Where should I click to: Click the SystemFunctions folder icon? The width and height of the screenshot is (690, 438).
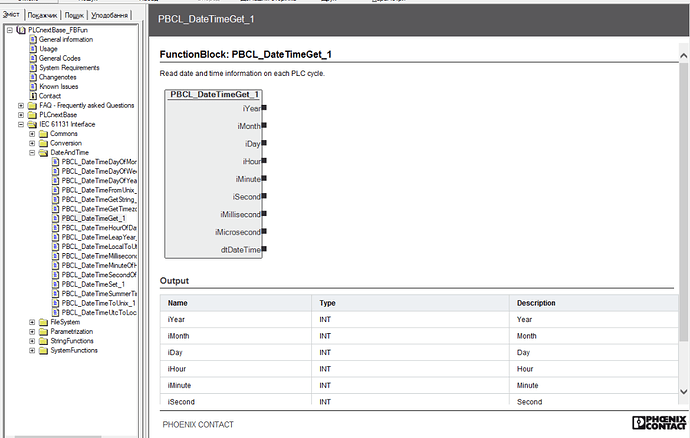click(x=43, y=351)
